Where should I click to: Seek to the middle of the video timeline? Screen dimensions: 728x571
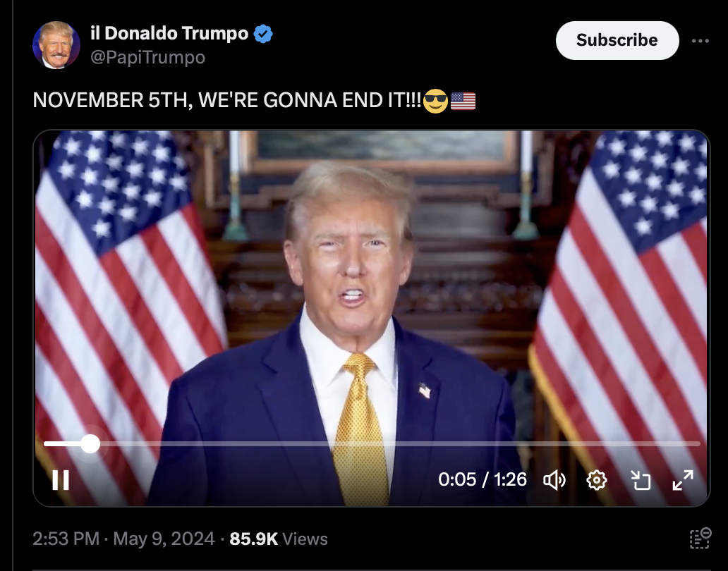pos(372,444)
